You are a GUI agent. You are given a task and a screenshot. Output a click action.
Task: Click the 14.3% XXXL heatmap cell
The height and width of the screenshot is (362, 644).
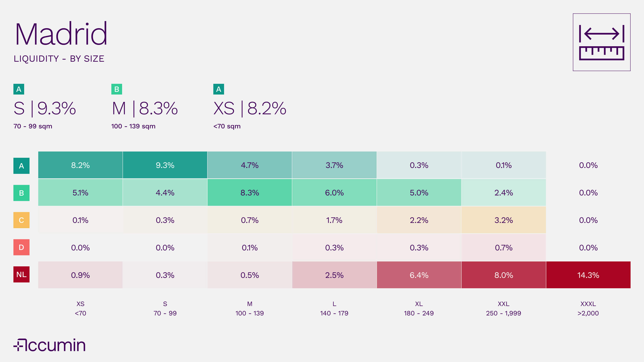pyautogui.click(x=588, y=275)
